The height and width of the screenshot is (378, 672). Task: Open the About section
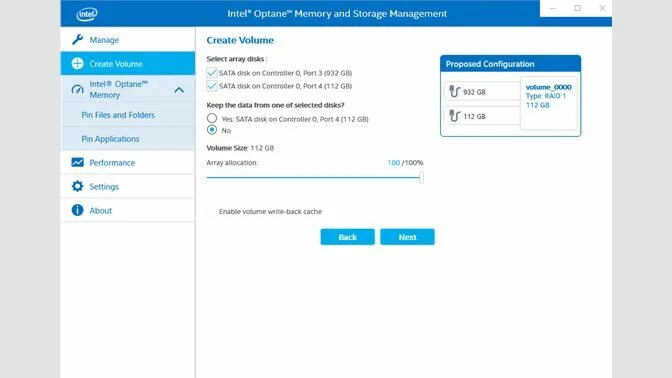pos(128,210)
